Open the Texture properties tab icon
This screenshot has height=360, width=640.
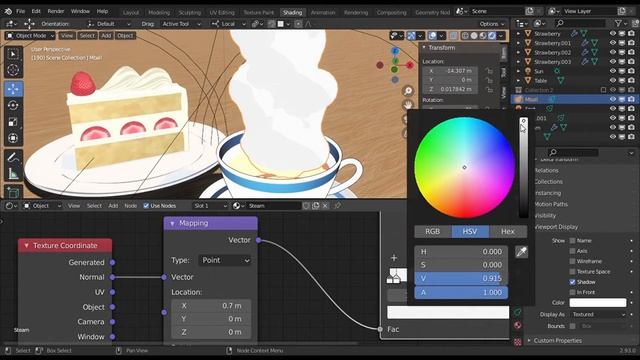pos(518,341)
